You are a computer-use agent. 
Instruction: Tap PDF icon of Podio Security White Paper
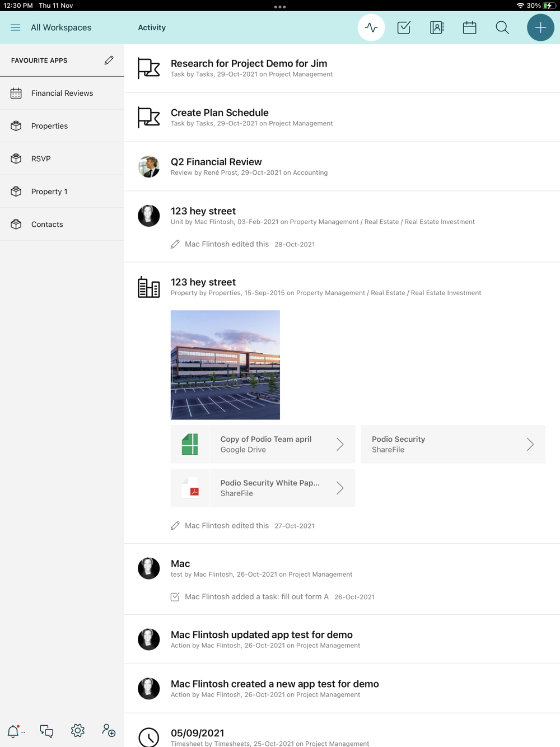pyautogui.click(x=190, y=488)
